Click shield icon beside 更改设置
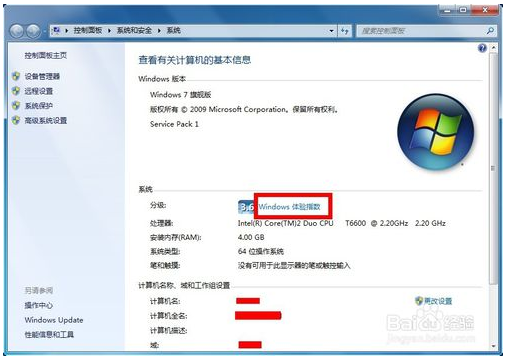Screen dimensions: 508x361 pos(419,301)
